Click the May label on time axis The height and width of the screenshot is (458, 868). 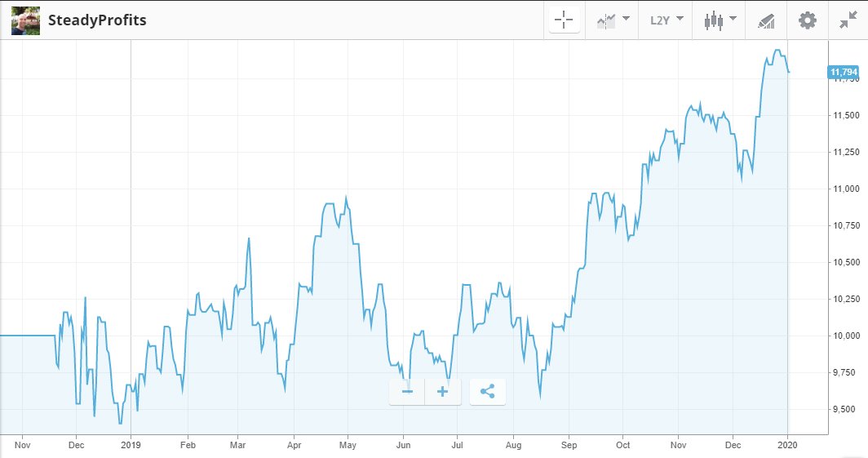pyautogui.click(x=348, y=445)
